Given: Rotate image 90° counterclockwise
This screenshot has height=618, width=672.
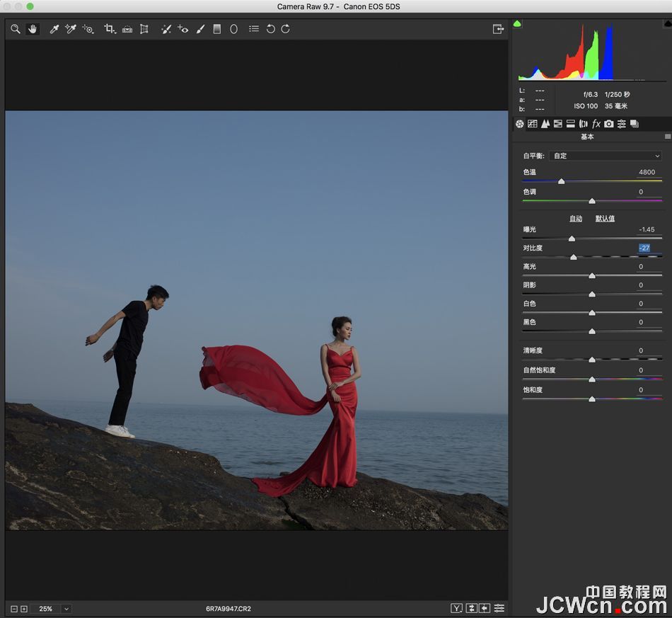Looking at the screenshot, I should (x=270, y=29).
